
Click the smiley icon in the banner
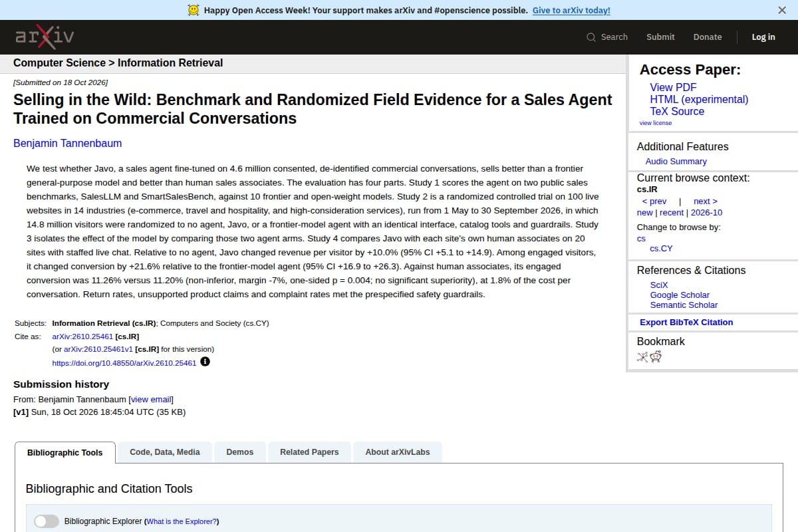(194, 10)
